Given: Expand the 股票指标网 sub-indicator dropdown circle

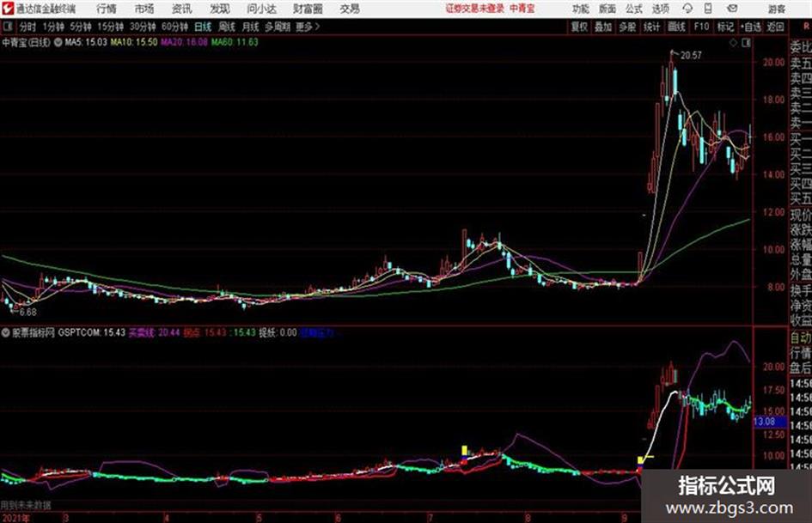Looking at the screenshot, I should pyautogui.click(x=6, y=332).
